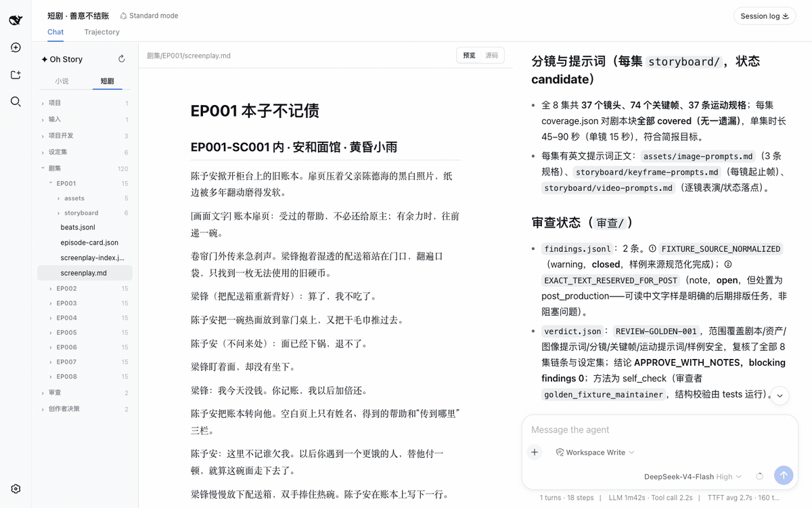
Task: Expand the 设定集 folder
Action: click(85, 152)
